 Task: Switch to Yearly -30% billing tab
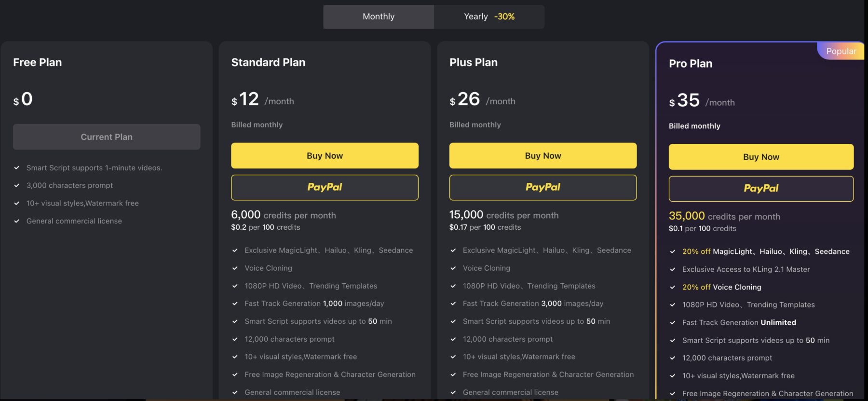(x=489, y=17)
